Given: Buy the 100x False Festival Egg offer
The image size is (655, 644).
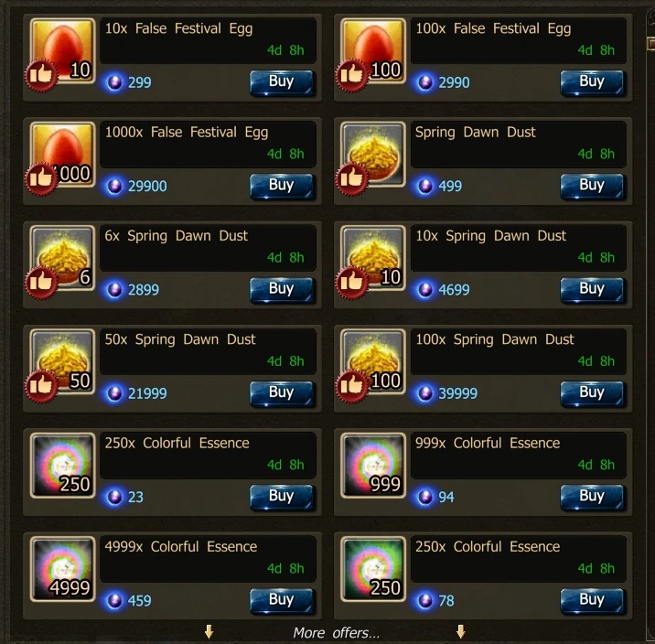Looking at the screenshot, I should (x=592, y=82).
